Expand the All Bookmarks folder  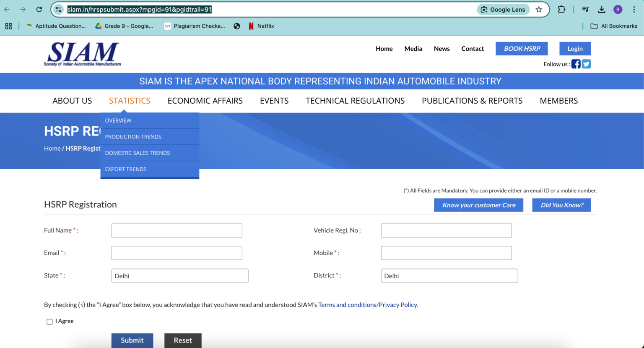point(614,26)
